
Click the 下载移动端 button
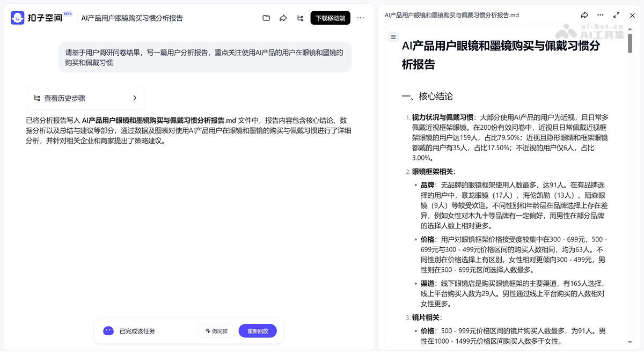(x=330, y=18)
